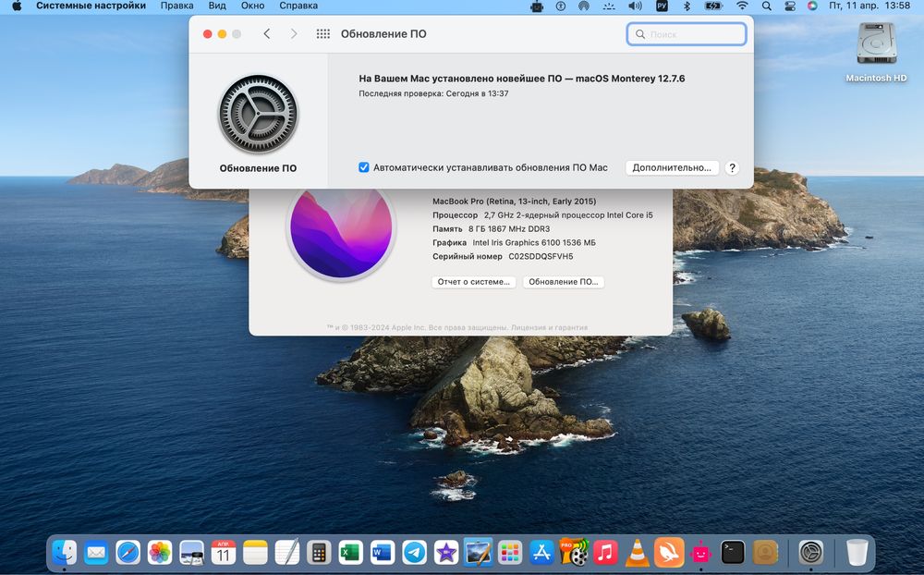Click Последняя проверка: Сегодня в 13:37 text
Viewport: 924px width, 575px height.
pos(433,93)
